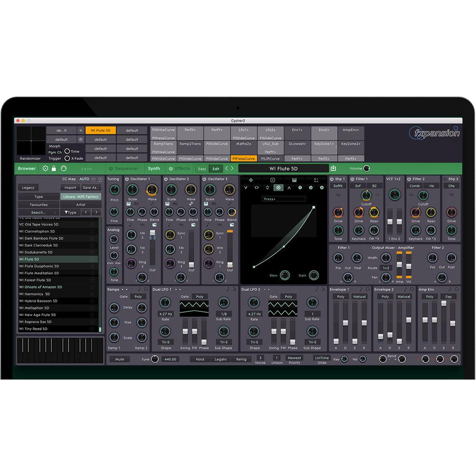476x476 pixels.
Task: Click the MIDI connector icon in green toolbar
Action: [63, 169]
